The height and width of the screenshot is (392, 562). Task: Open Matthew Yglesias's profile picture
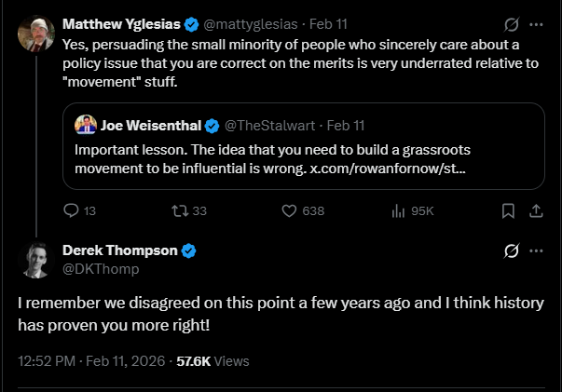pyautogui.click(x=36, y=34)
